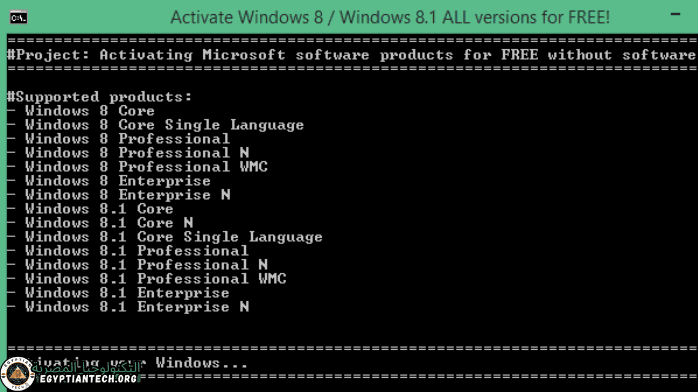Select 'Windows 8.1 Core Single Language' line
This screenshot has height=392, width=698.
[165, 237]
